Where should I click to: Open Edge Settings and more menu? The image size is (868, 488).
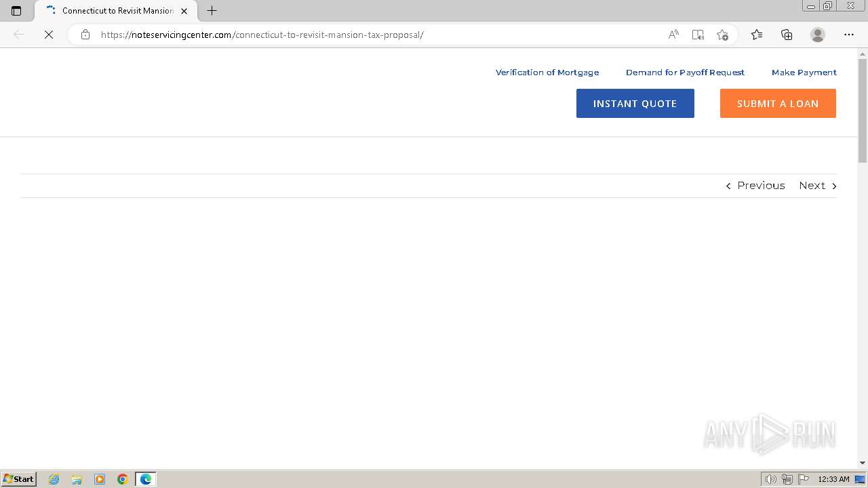849,35
